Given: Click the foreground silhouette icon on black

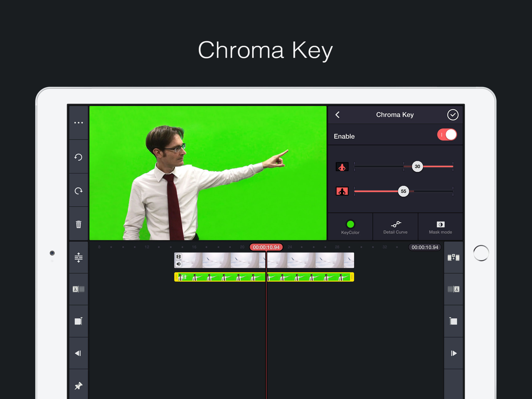Looking at the screenshot, I should pyautogui.click(x=342, y=167).
